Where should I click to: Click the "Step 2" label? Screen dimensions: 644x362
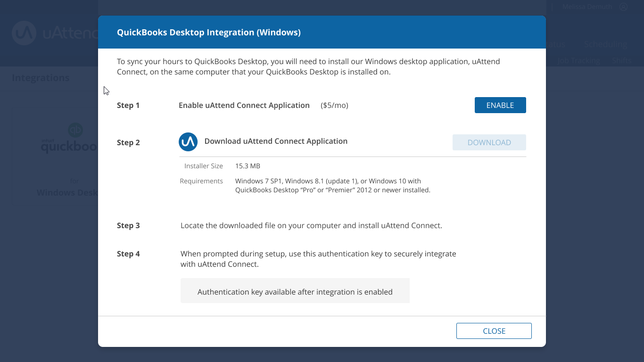pyautogui.click(x=128, y=142)
